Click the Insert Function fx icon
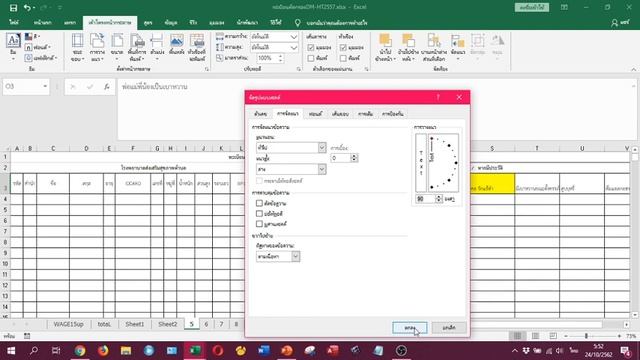 point(107,87)
